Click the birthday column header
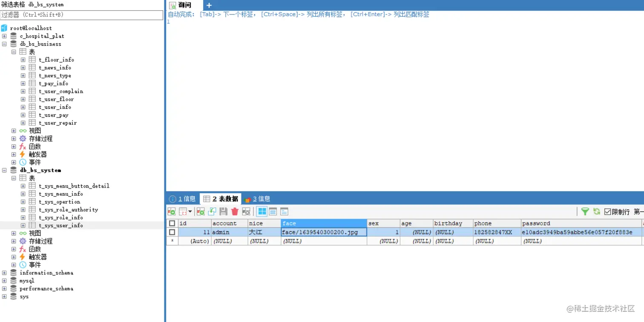The image size is (644, 322). (x=453, y=223)
